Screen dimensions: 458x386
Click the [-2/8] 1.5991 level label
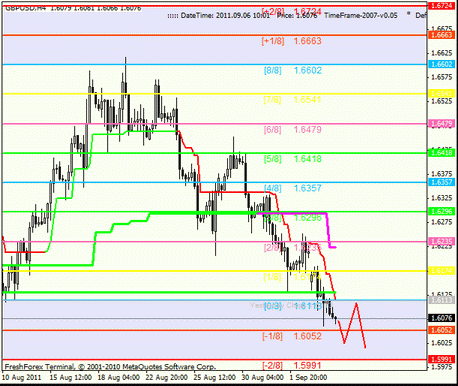point(292,365)
